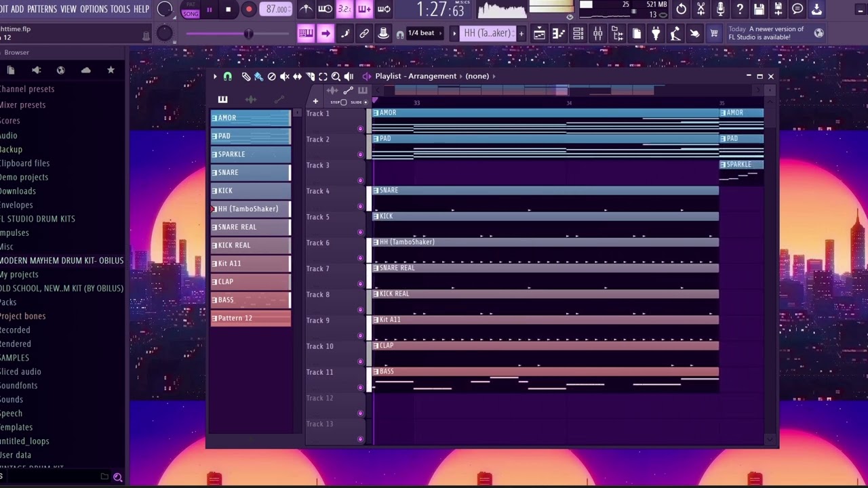Click the tempo field showing 87.000
The height and width of the screenshot is (488, 868).
(276, 9)
